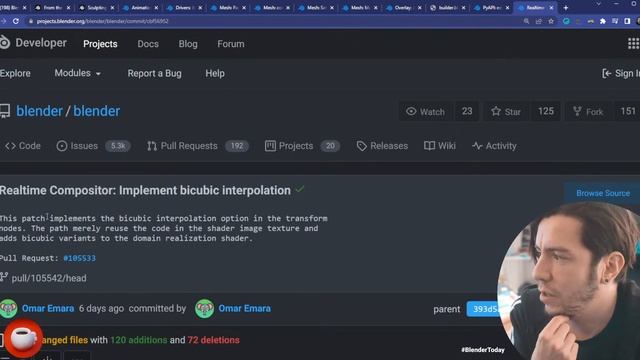Click the Fork icon button
The image size is (640, 360).
point(577,111)
